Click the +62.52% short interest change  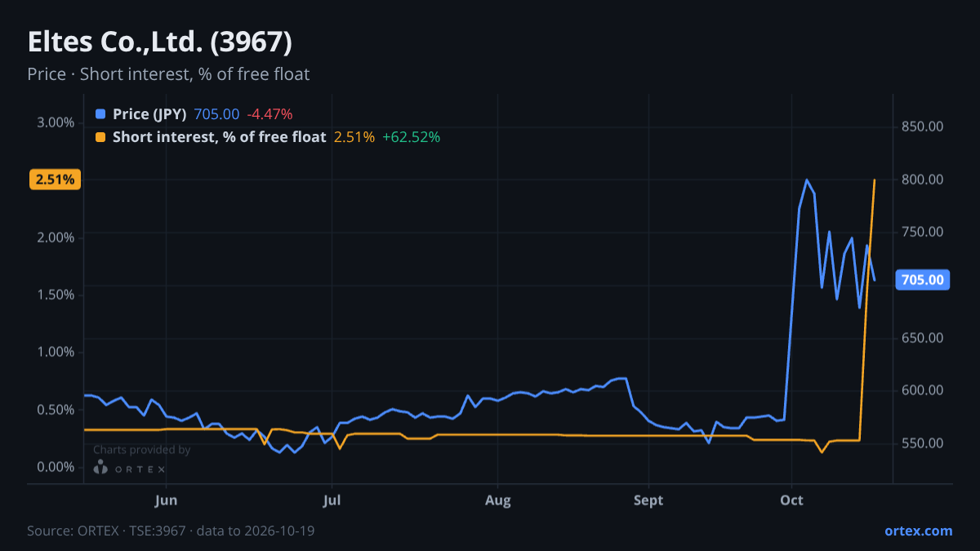pos(411,137)
